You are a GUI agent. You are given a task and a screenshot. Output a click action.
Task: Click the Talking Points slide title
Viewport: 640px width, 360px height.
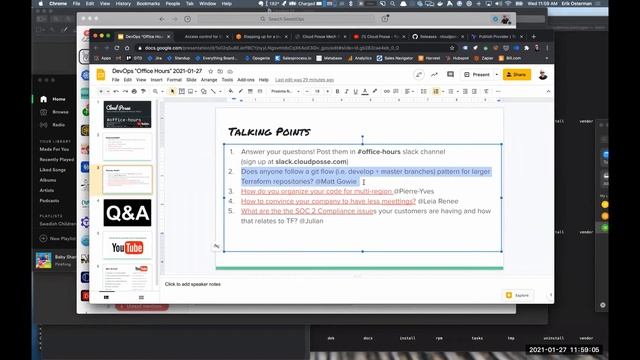pyautogui.click(x=269, y=132)
